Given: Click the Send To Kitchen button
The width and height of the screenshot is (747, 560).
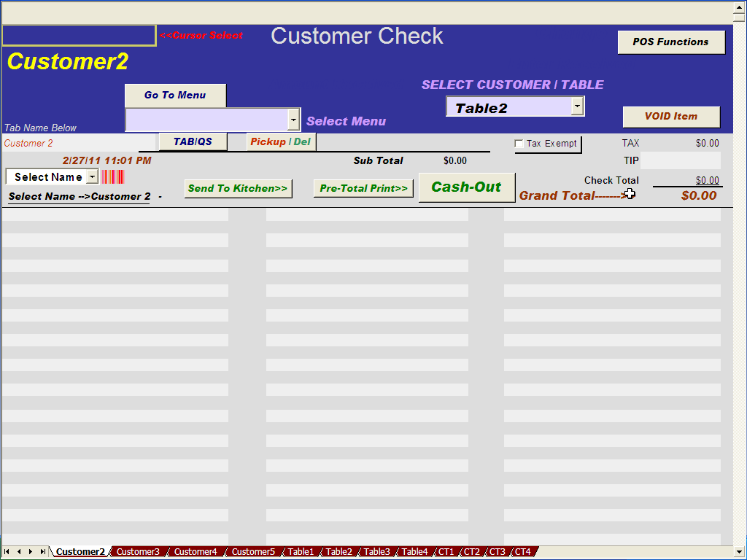Looking at the screenshot, I should click(x=238, y=188).
